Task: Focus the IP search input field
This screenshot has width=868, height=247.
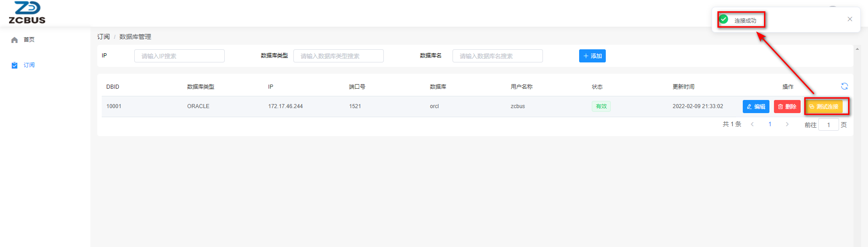Action: pos(179,56)
